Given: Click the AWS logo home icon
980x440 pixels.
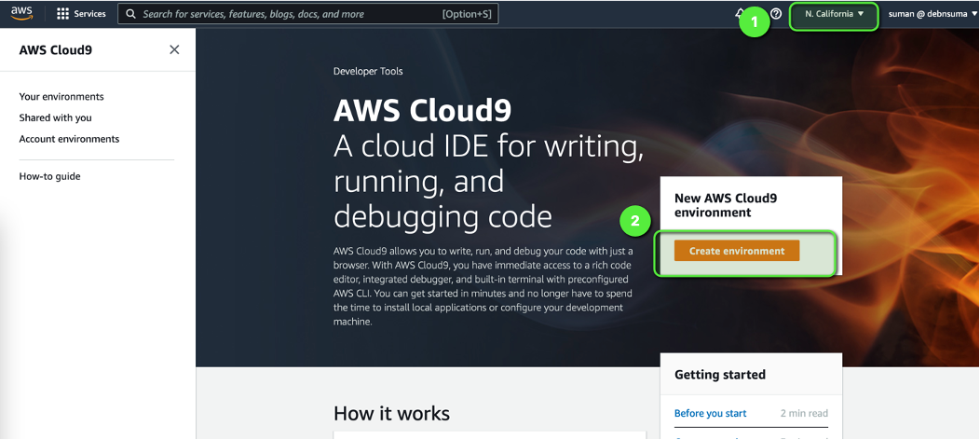Looking at the screenshot, I should pyautogui.click(x=21, y=13).
